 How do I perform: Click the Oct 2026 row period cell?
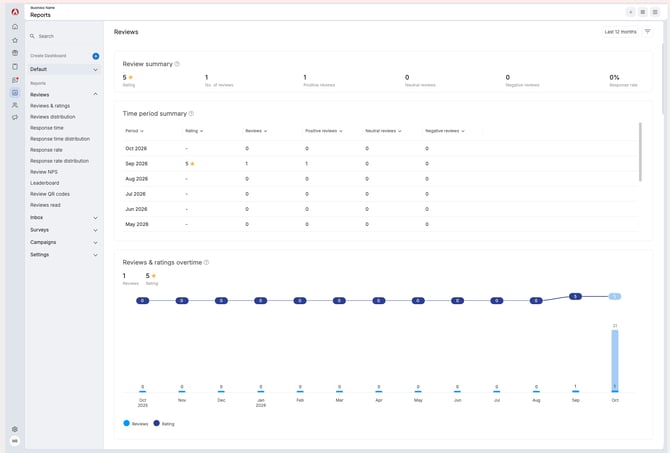coord(136,148)
